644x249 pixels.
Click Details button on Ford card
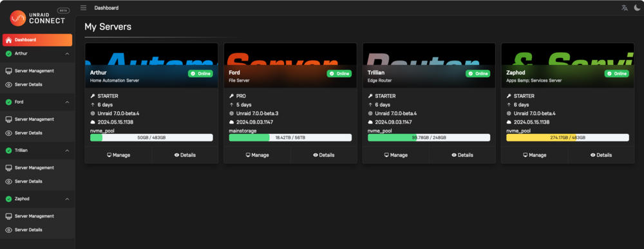pos(324,155)
